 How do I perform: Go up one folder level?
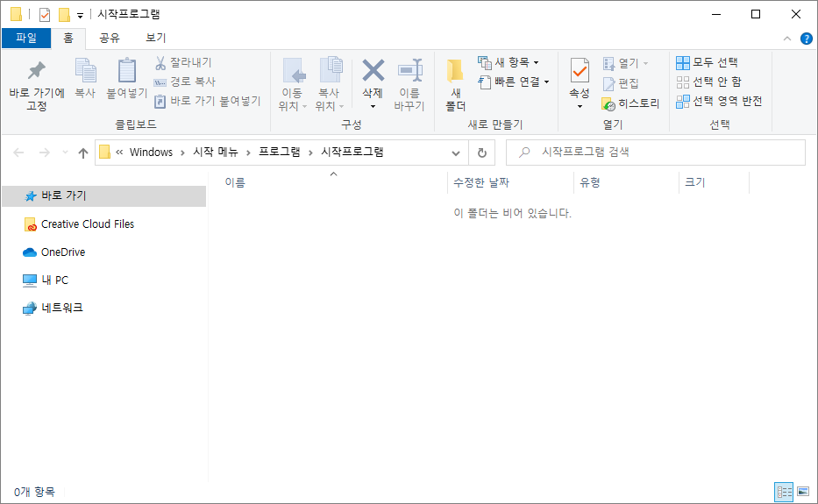click(83, 153)
